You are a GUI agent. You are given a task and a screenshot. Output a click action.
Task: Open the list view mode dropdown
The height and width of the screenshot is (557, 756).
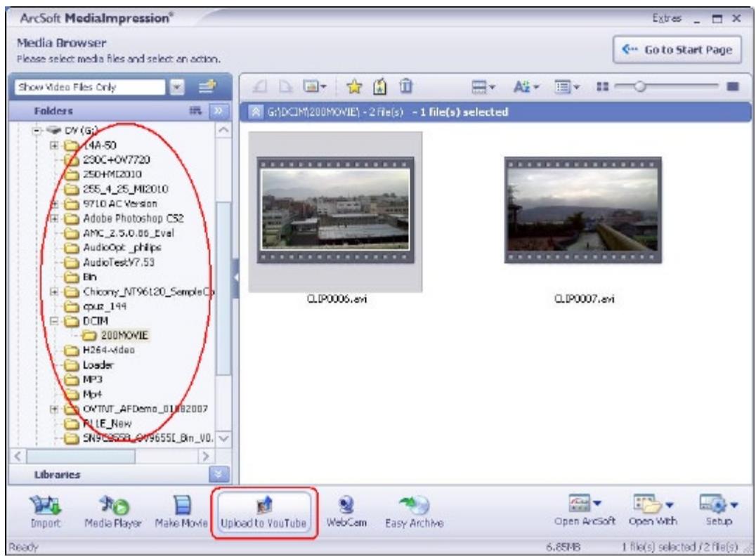(567, 87)
